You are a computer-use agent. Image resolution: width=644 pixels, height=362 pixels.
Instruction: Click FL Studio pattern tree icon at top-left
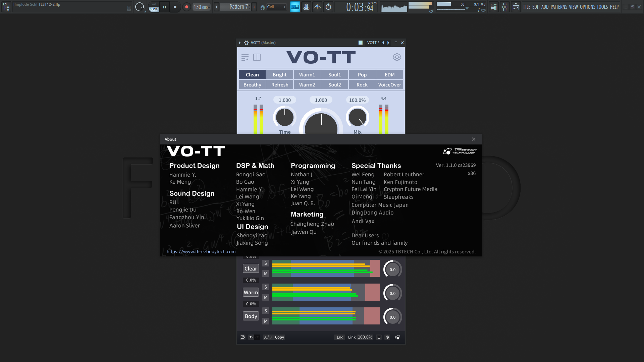coord(6,7)
